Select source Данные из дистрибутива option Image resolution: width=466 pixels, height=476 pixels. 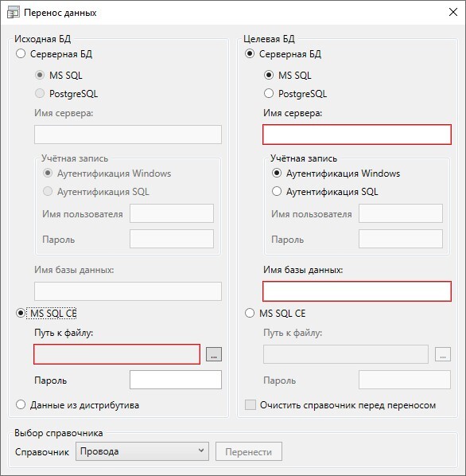click(x=21, y=404)
